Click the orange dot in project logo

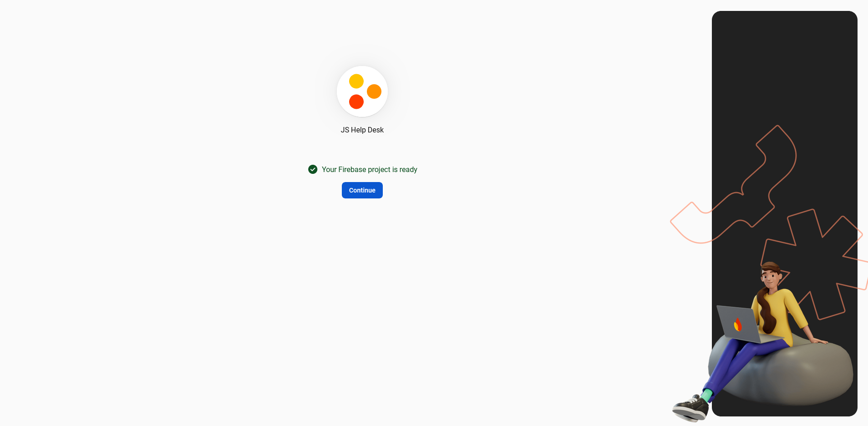374,91
